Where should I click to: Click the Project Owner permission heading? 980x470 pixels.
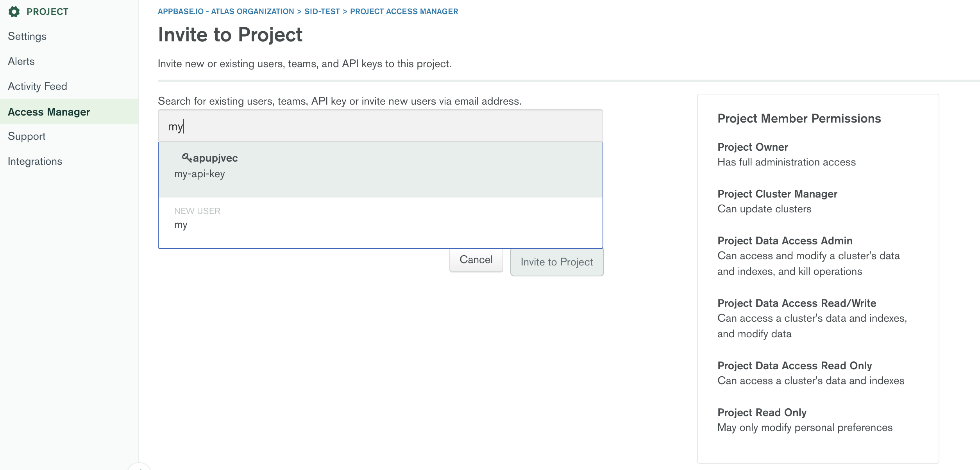pos(753,147)
